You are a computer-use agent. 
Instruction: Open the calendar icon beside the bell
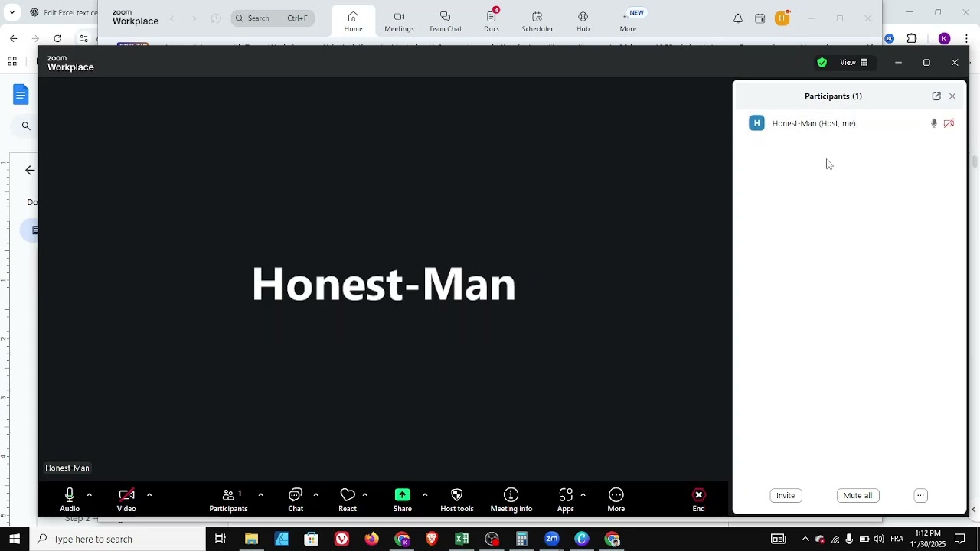click(759, 18)
